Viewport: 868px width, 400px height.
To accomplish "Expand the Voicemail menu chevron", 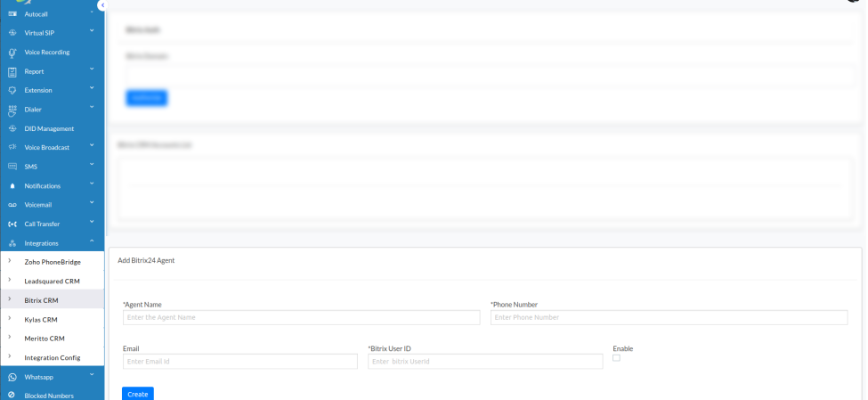I will (x=92, y=203).
